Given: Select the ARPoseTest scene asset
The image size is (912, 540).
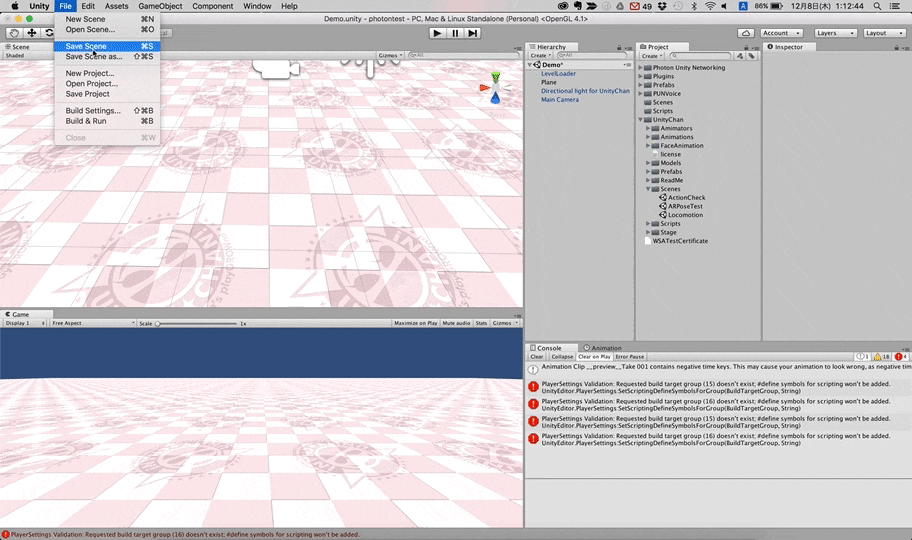Looking at the screenshot, I should point(681,207).
